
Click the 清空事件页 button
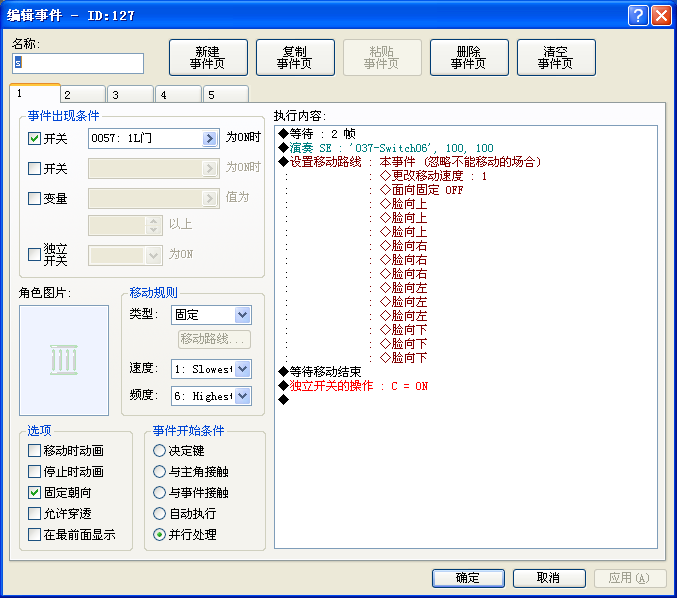coord(556,57)
